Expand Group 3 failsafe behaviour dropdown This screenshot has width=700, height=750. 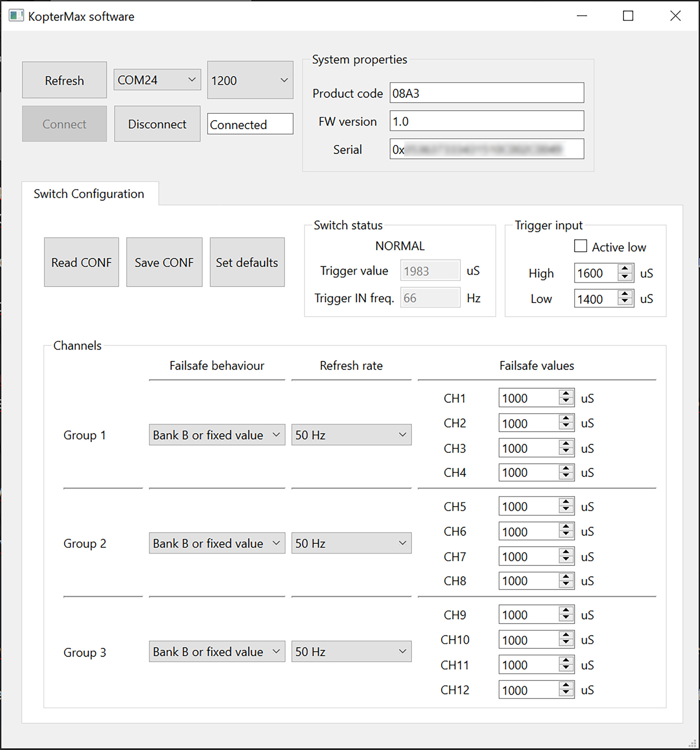coord(217,652)
